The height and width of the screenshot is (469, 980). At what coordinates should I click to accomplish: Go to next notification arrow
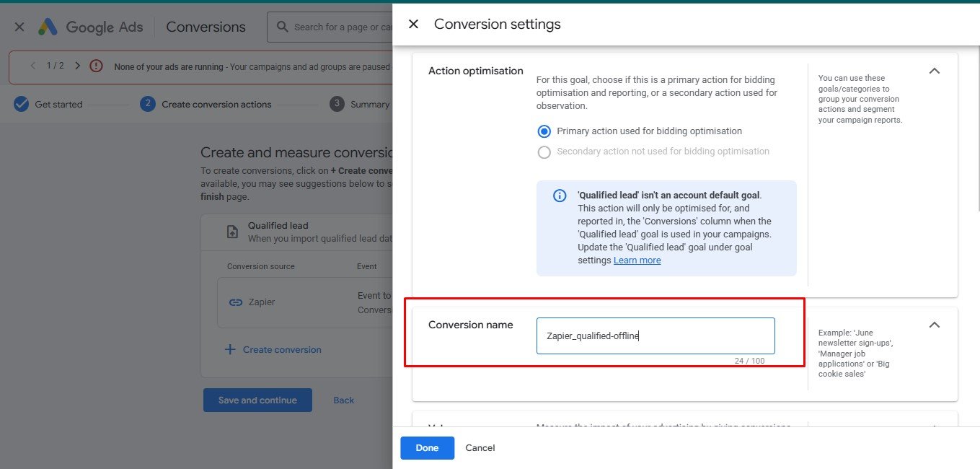click(78, 66)
